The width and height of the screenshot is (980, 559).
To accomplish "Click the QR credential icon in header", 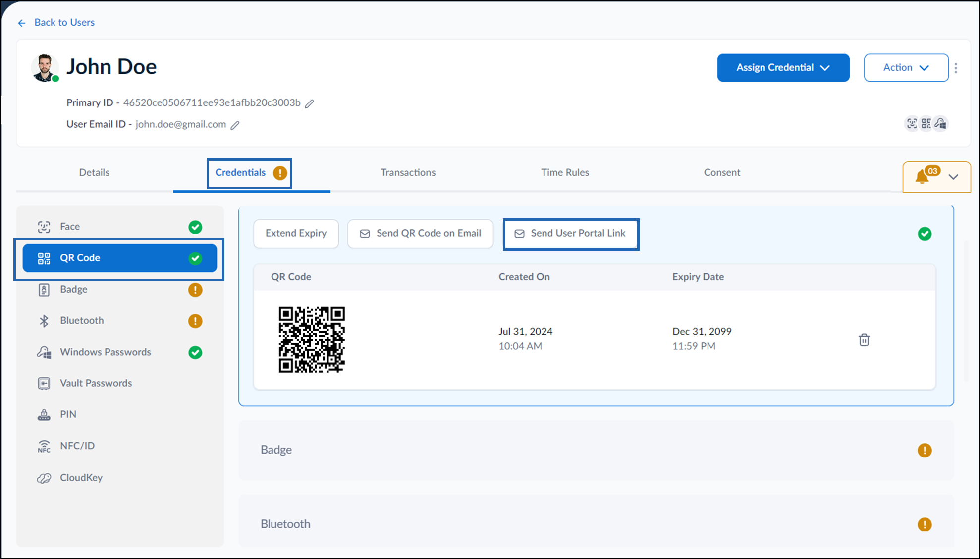I will point(926,123).
